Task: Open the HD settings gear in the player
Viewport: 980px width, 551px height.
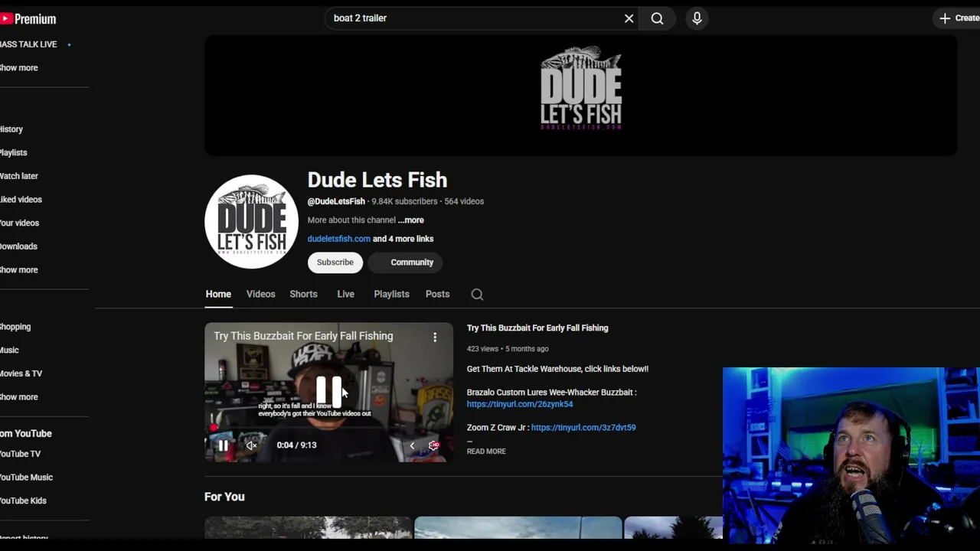Action: [x=434, y=445]
